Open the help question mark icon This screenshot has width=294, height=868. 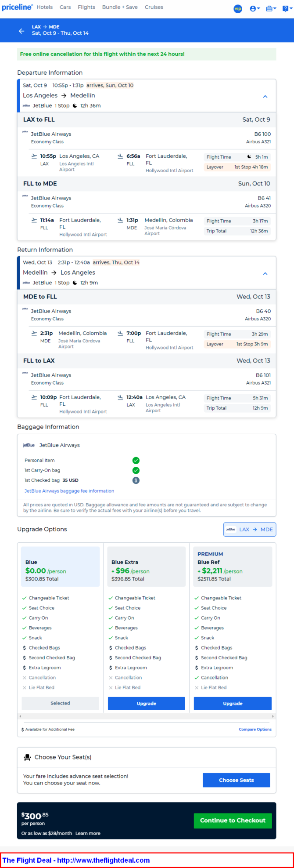pyautogui.click(x=286, y=9)
